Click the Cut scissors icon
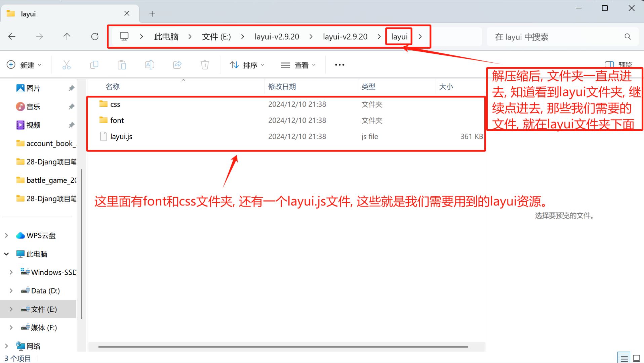This screenshot has height=363, width=644. [x=67, y=65]
